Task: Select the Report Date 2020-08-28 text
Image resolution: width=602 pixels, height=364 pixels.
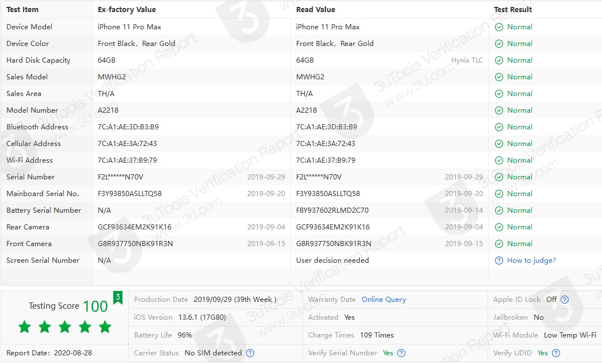Action: [49, 353]
